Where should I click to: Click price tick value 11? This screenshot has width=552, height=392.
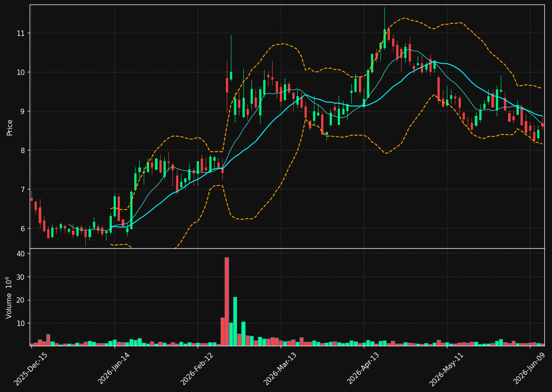[21, 33]
